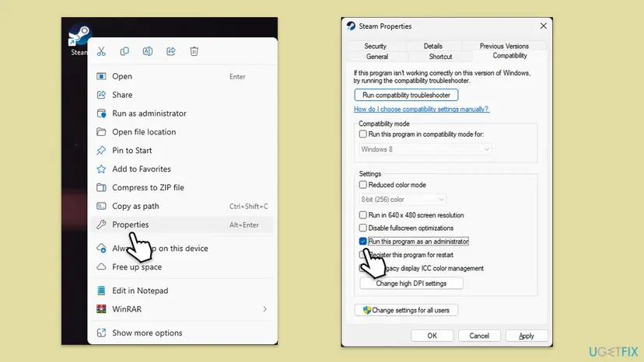Click the cloud sync icon for Always keep on device

tap(101, 249)
